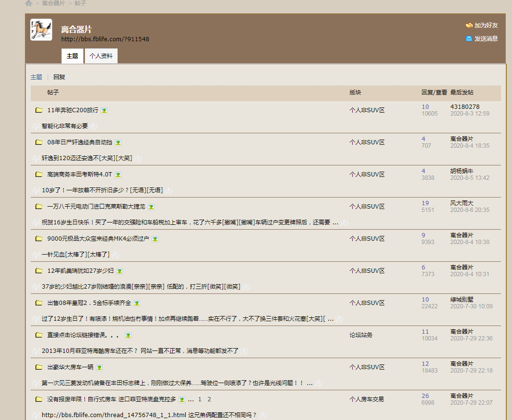Click image attachment icon after 08年日产轩逸经典自动挡
The image size is (512, 420).
118,143
